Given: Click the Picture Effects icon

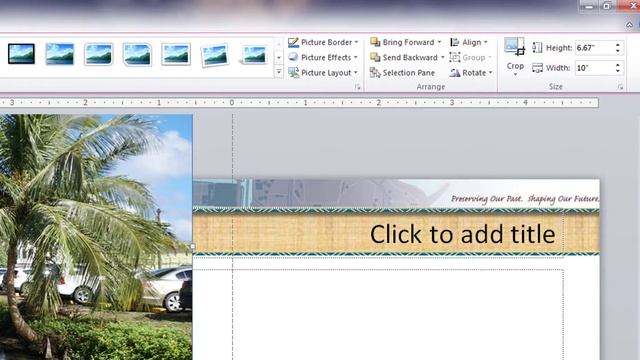Looking at the screenshot, I should [293, 57].
